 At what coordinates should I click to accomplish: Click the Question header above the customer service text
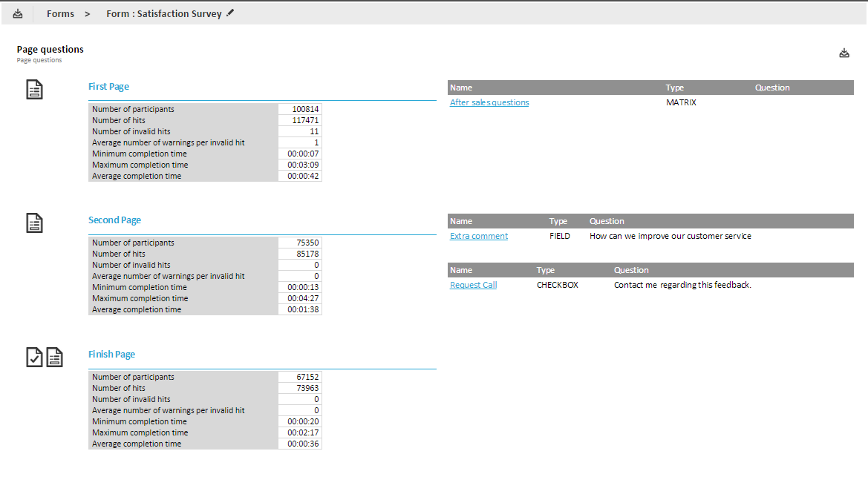coord(607,221)
